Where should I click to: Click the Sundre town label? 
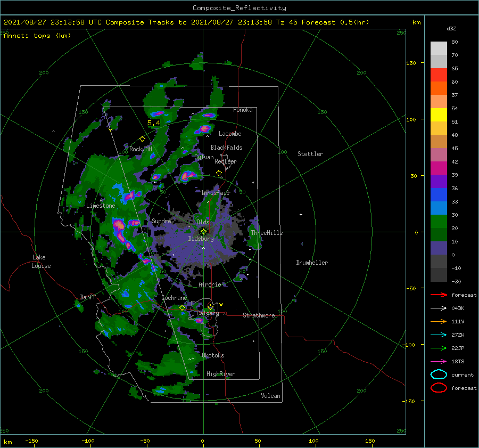tap(161, 221)
